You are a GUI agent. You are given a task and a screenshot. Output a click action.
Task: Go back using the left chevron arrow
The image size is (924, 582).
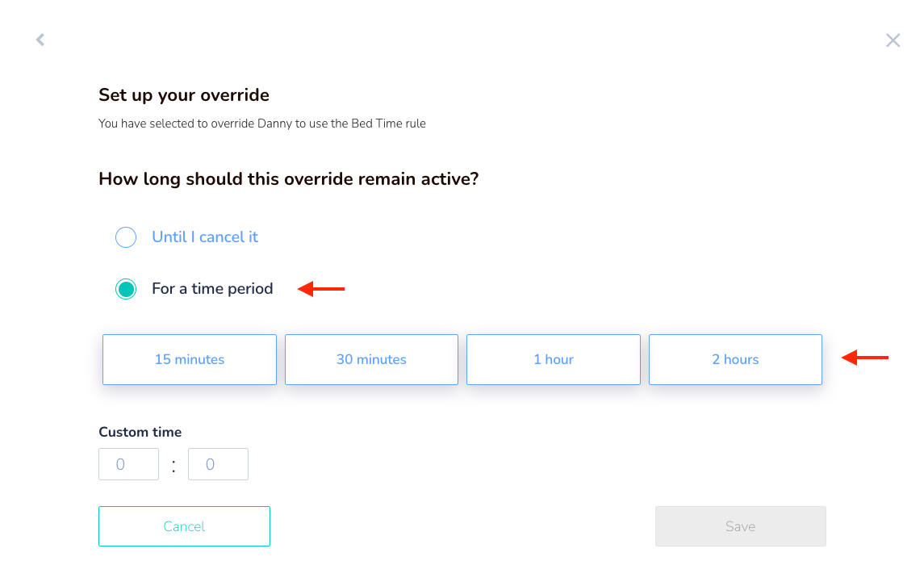pyautogui.click(x=40, y=40)
